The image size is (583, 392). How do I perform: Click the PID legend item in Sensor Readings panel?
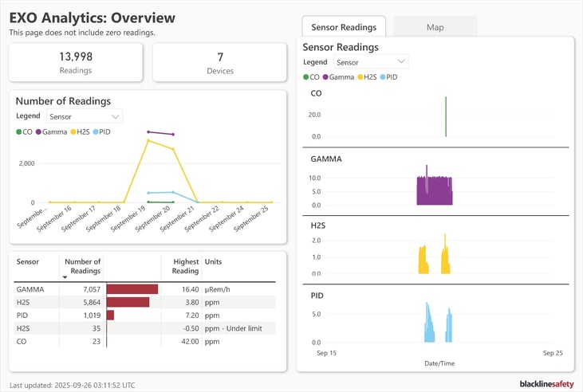388,77
